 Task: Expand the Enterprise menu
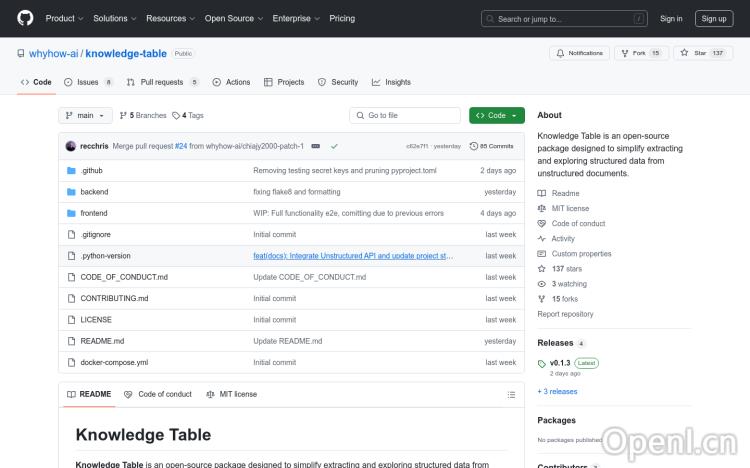coord(296,18)
